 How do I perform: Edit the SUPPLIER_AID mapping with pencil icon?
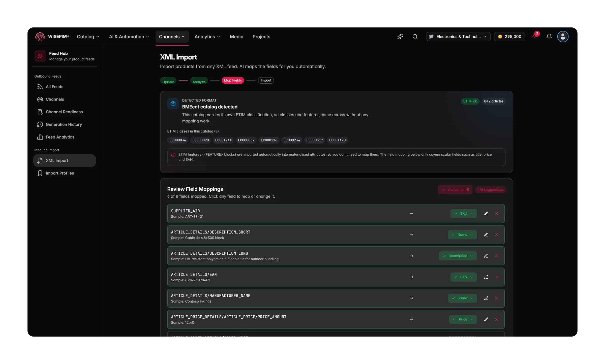tap(486, 214)
